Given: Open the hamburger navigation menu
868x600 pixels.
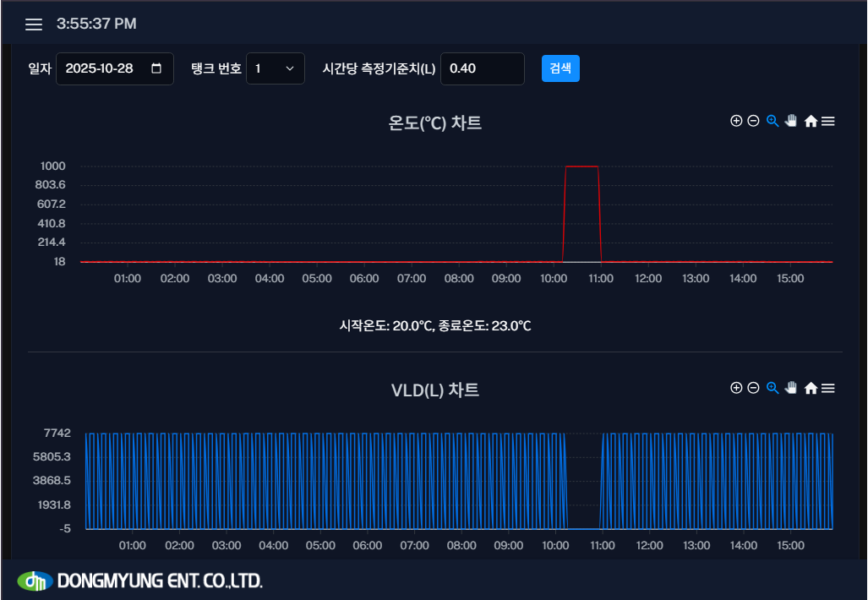Looking at the screenshot, I should pos(34,25).
